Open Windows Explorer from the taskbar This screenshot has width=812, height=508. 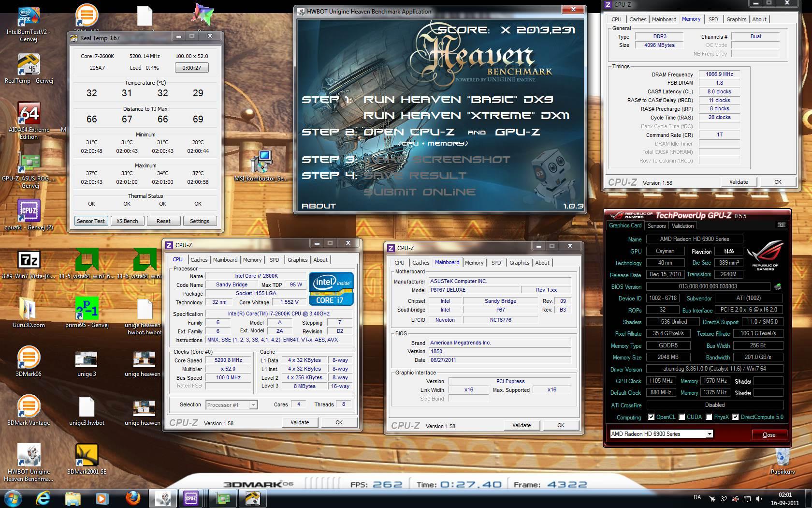coord(72,498)
